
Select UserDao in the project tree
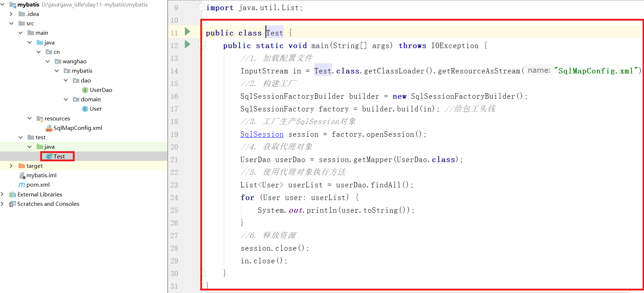point(101,90)
